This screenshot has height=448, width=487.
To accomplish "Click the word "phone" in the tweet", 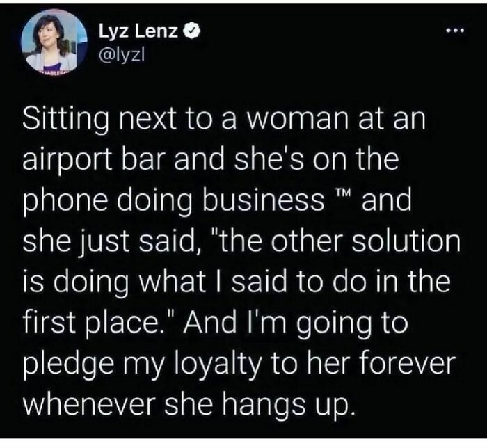I will (x=65, y=202).
